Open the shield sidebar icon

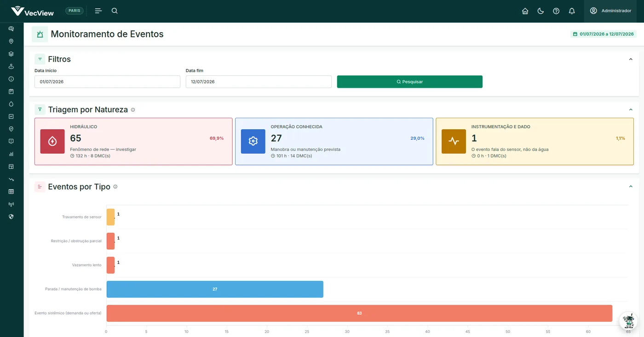tap(11, 217)
